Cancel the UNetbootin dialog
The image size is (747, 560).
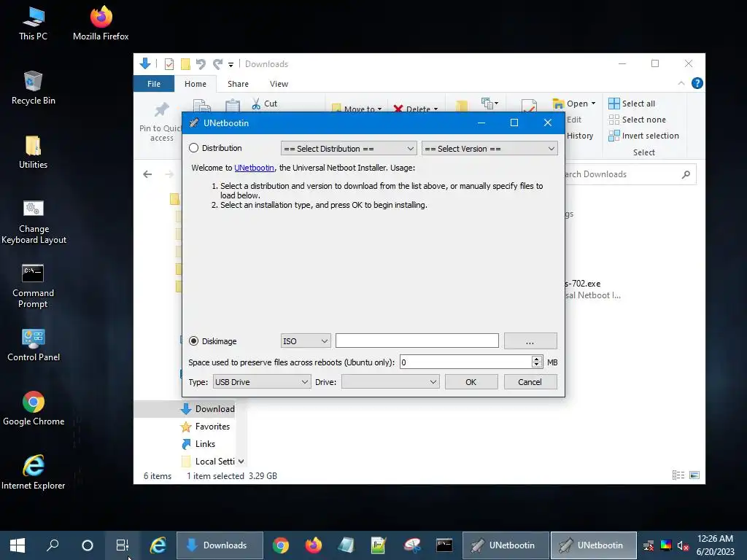click(530, 382)
